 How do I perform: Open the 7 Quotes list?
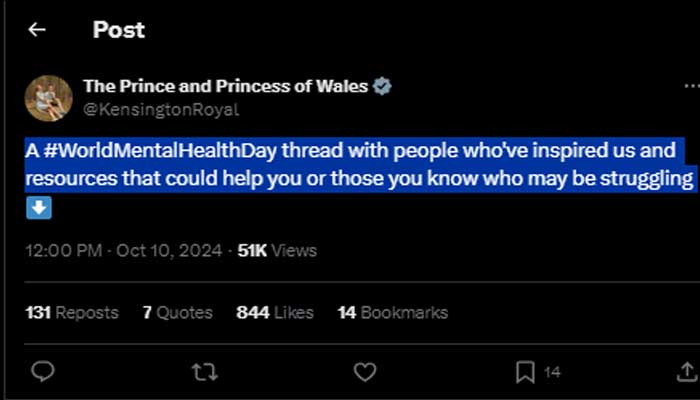pyautogui.click(x=177, y=313)
